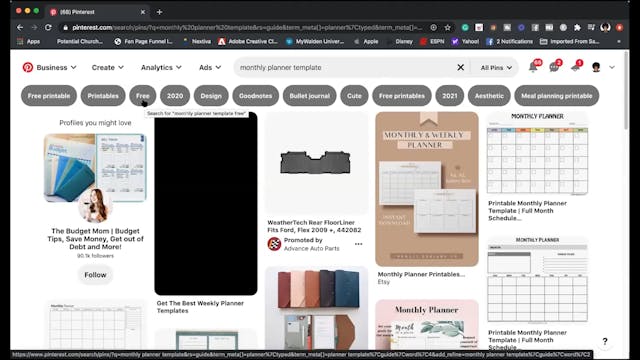This screenshot has width=640, height=360.
Task: Expand the account chevron next to avatar
Action: pyautogui.click(x=612, y=67)
